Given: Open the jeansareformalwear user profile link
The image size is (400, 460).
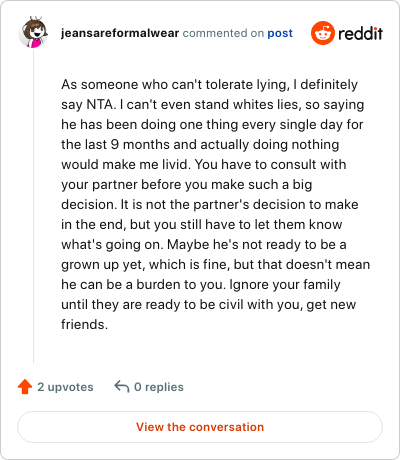Looking at the screenshot, I should tap(120, 33).
